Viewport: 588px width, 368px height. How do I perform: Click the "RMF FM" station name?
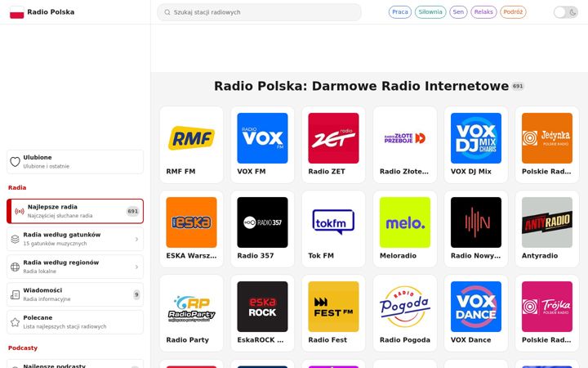(x=180, y=172)
